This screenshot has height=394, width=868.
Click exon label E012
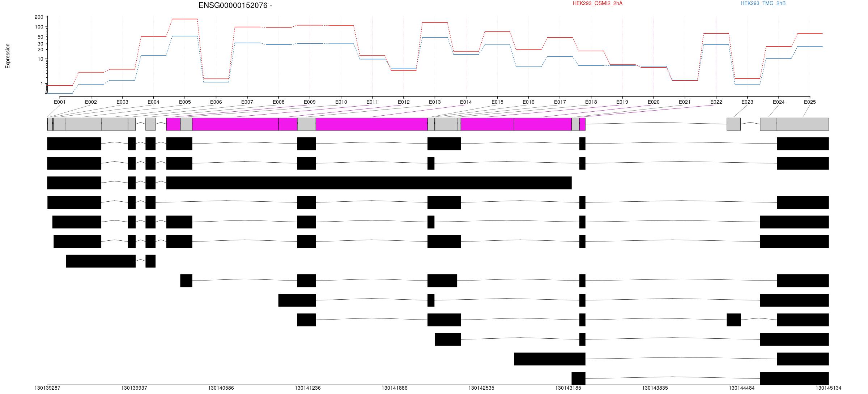(x=404, y=102)
